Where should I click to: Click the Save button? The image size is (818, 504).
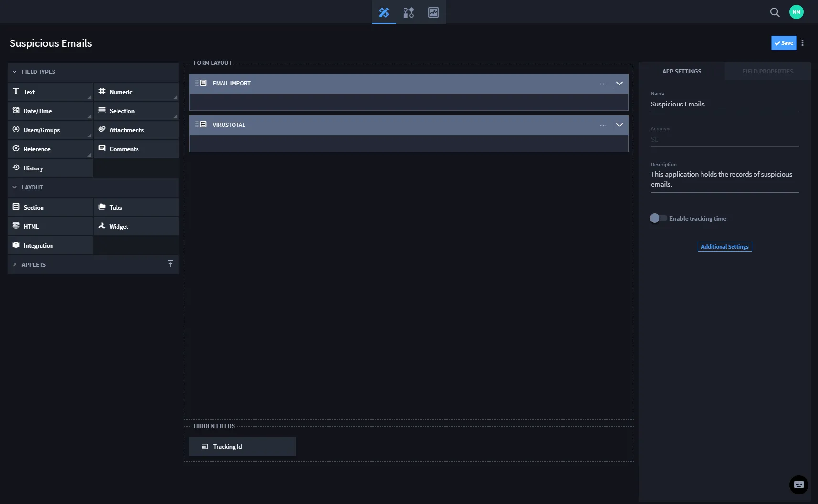[x=783, y=43]
